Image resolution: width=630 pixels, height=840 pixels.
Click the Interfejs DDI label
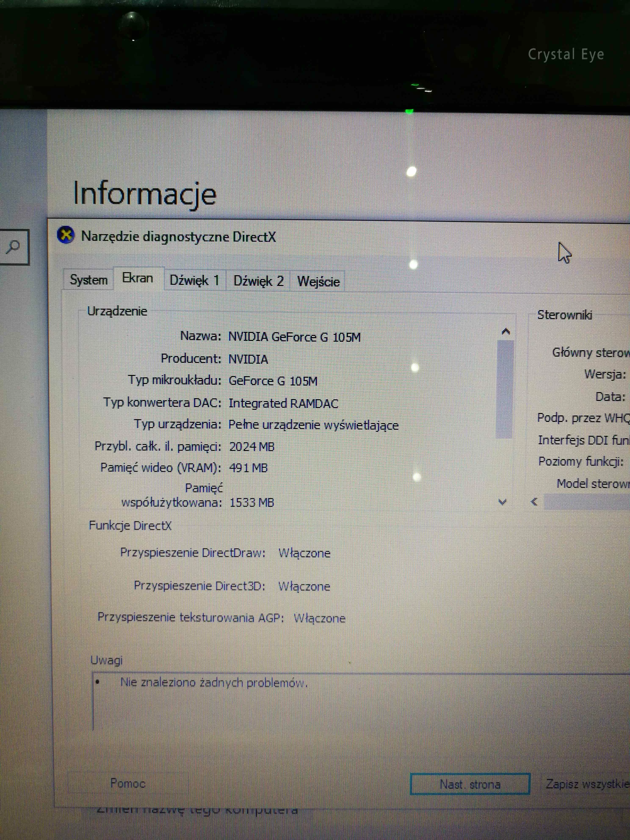(584, 441)
